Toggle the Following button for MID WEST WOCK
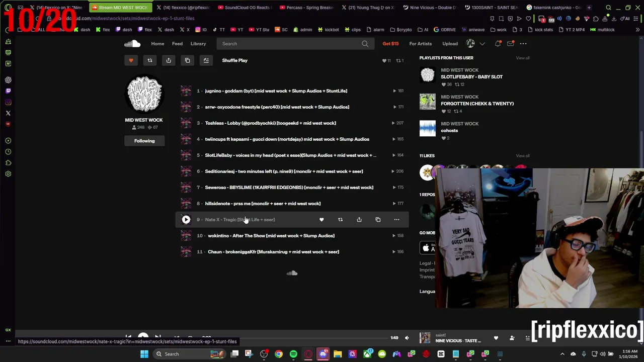Image resolution: width=644 pixels, height=362 pixels. [144, 141]
